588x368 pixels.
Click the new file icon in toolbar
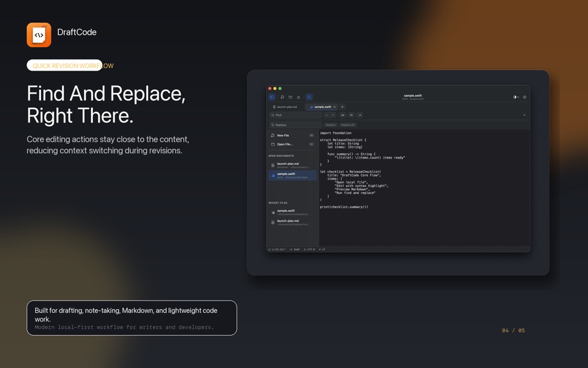coord(282,97)
